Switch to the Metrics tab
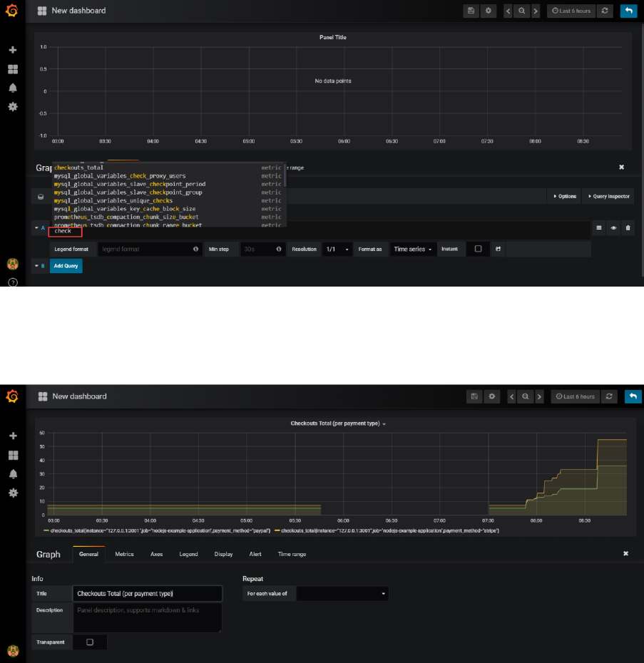 pyautogui.click(x=124, y=554)
